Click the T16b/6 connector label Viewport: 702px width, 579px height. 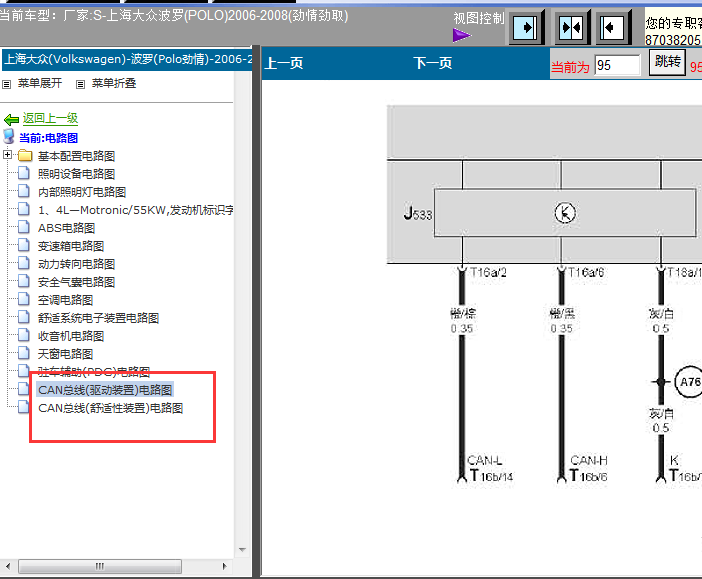[588, 476]
